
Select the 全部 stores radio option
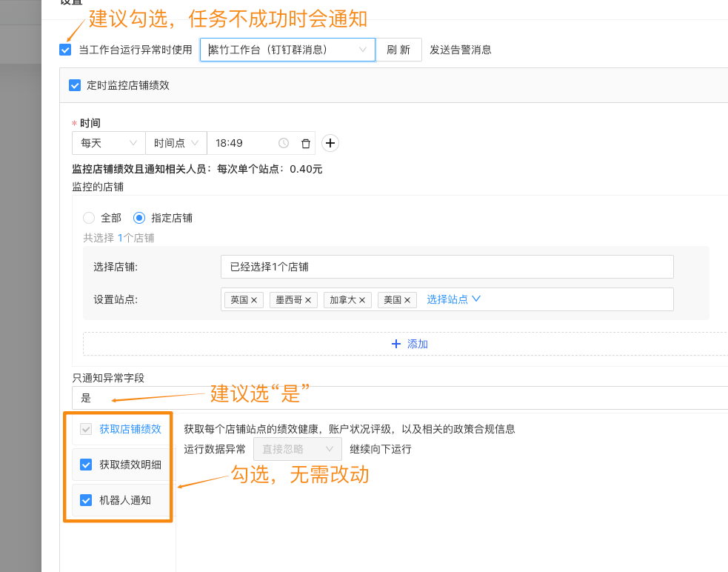coord(89,218)
